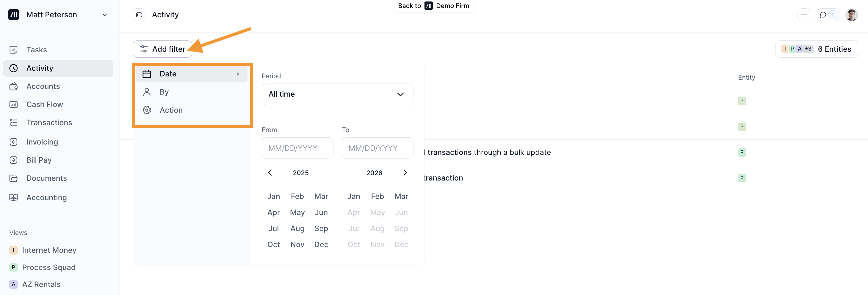Open the Tasks section from the sidebar
The image size is (868, 295).
36,49
